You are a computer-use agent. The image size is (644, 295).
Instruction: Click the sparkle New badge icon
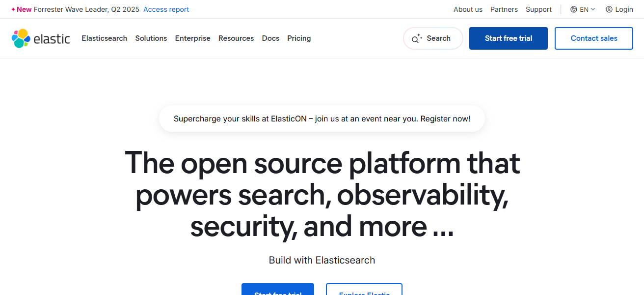(x=13, y=9)
